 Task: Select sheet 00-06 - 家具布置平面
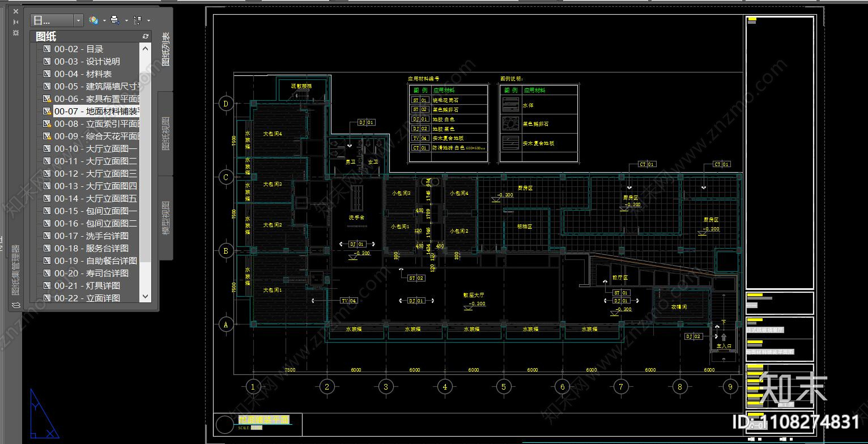pos(96,99)
